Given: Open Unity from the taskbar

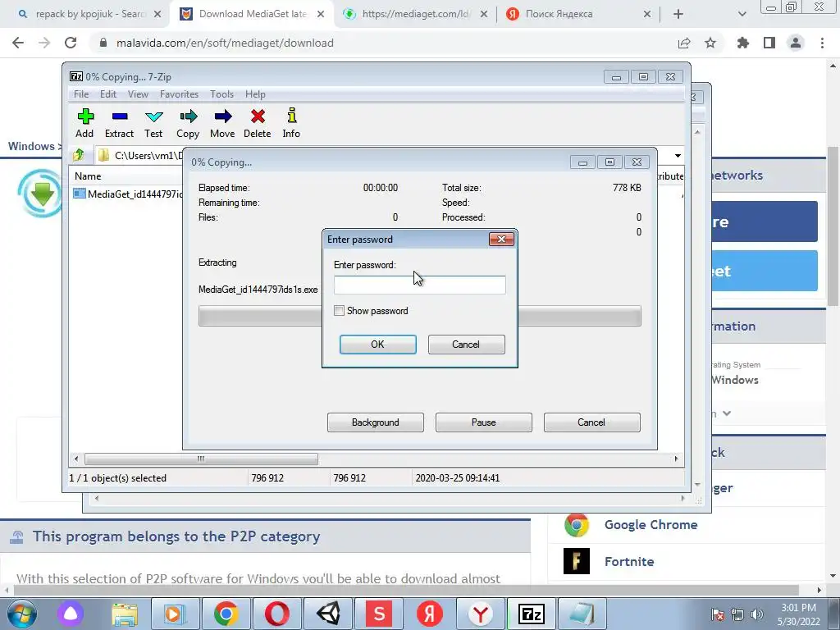Looking at the screenshot, I should pos(328,614).
